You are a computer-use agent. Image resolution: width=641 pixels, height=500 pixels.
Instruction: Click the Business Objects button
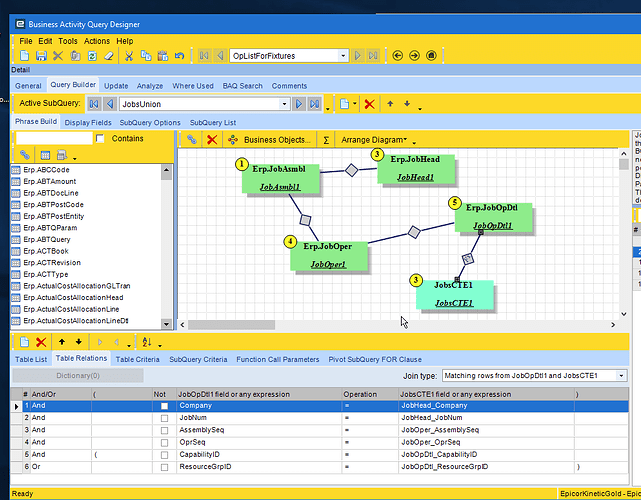tap(270, 140)
